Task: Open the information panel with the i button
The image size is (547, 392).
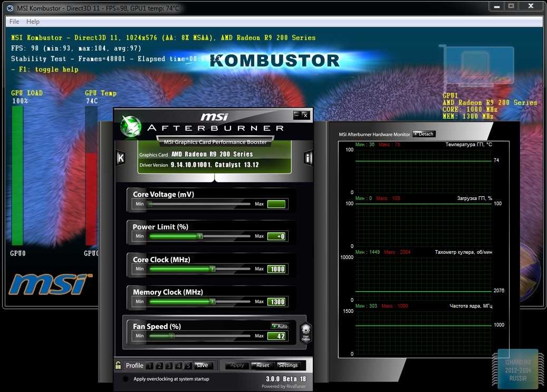Action: point(309,158)
